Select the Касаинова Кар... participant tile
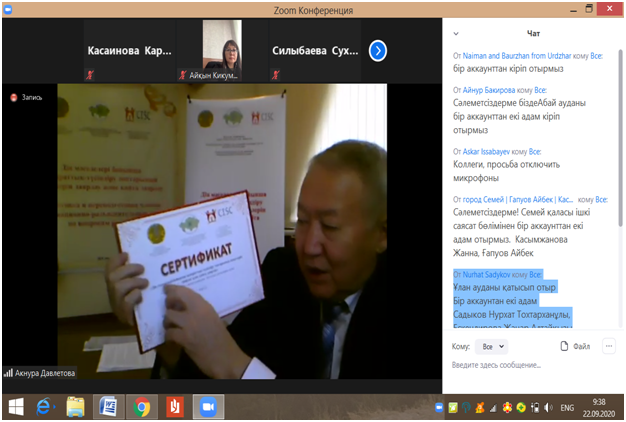626x422 pixels. [x=130, y=51]
